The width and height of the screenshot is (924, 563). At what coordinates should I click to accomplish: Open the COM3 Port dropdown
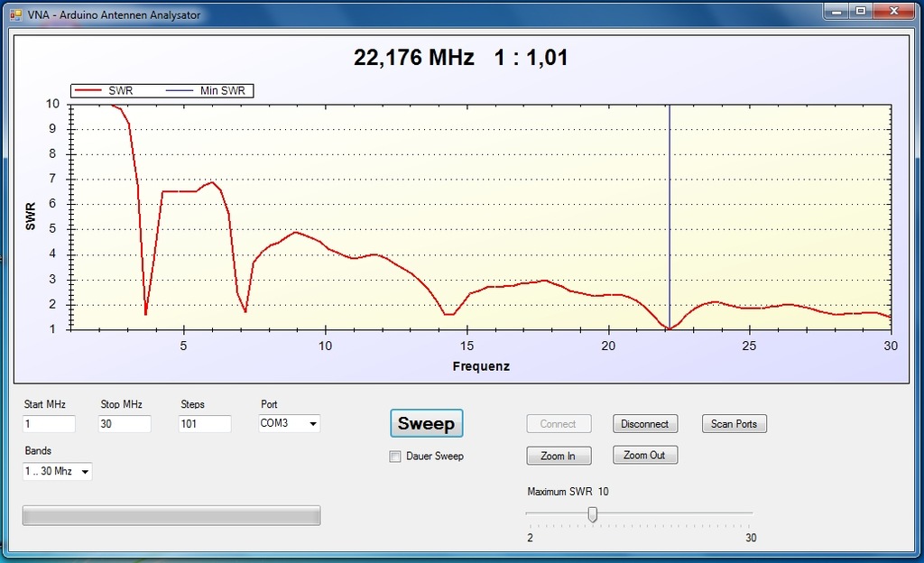[x=289, y=423]
